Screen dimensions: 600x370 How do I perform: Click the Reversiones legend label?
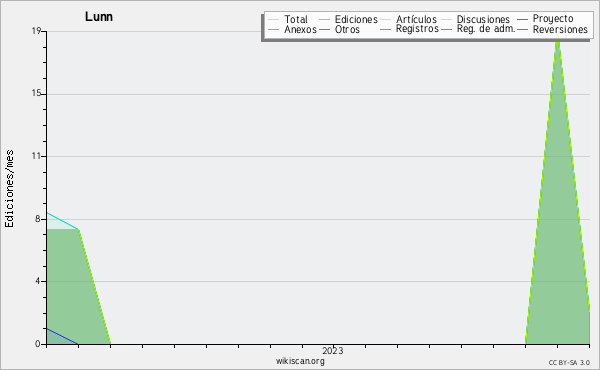(x=560, y=29)
